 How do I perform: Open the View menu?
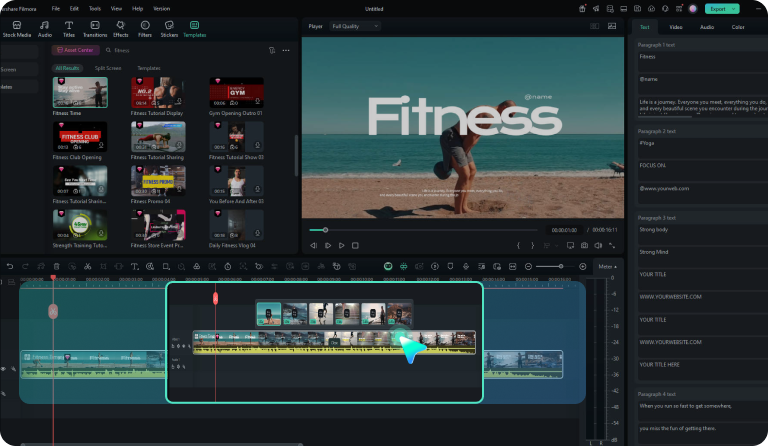tap(116, 9)
